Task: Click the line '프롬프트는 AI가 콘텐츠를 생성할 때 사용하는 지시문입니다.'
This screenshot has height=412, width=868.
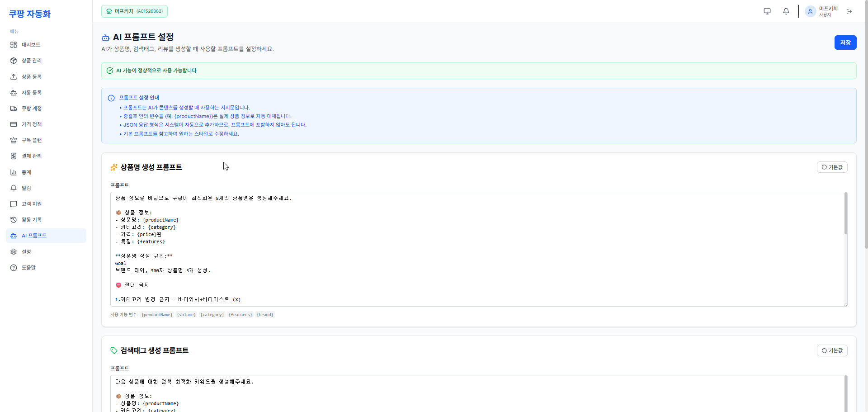Action: click(x=187, y=108)
